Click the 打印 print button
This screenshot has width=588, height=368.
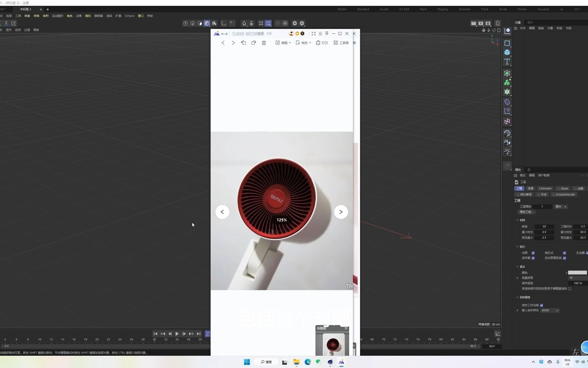[x=322, y=43]
